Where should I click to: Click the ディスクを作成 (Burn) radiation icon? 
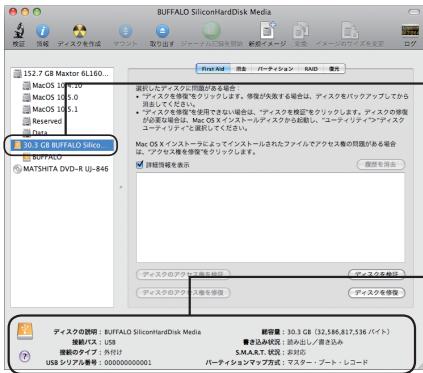click(79, 31)
